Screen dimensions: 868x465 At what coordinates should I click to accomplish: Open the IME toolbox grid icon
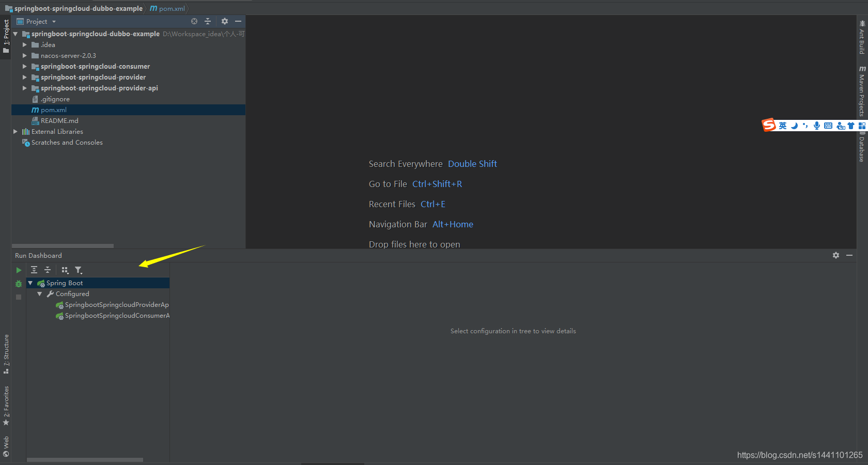coord(862,126)
